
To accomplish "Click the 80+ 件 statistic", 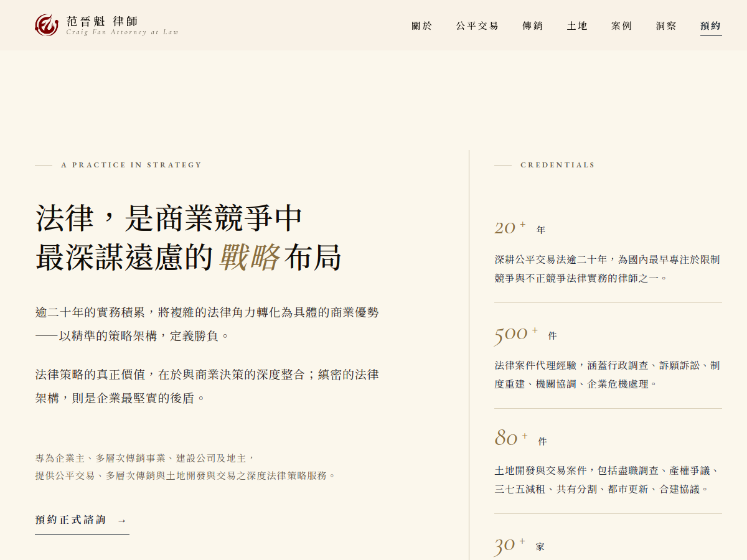I will [x=520, y=439].
